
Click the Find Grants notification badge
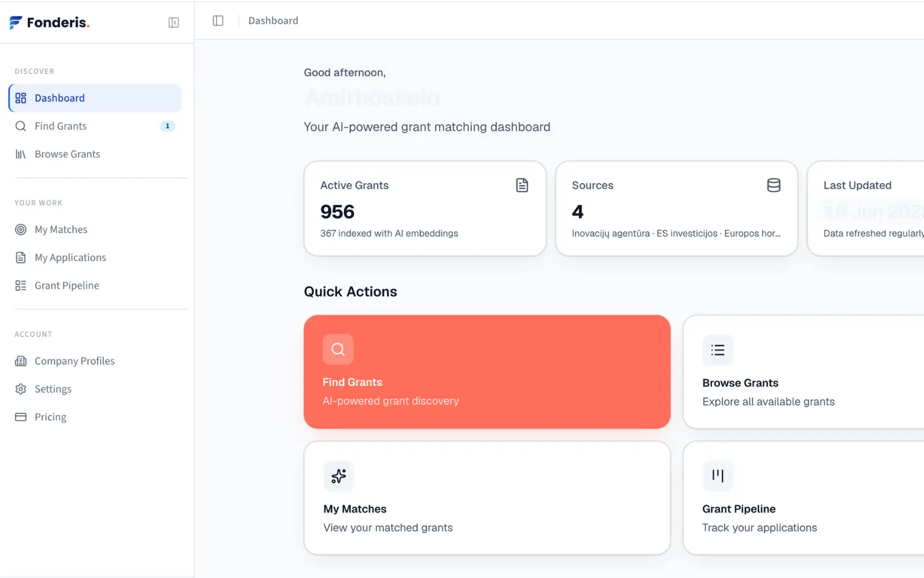(x=167, y=126)
